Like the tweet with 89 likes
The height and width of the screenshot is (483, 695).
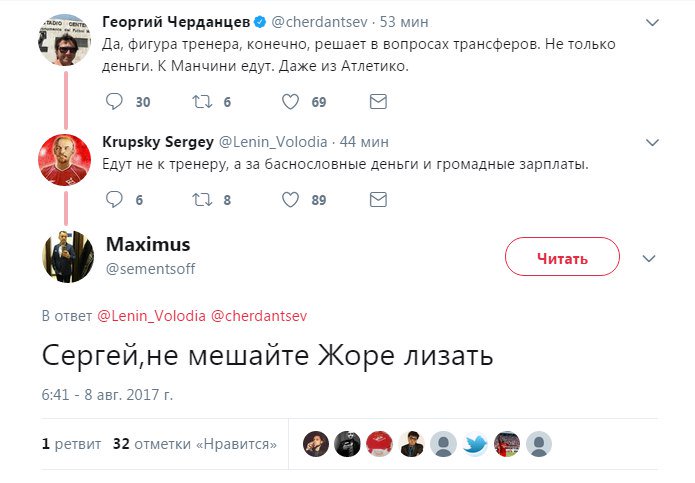pyautogui.click(x=290, y=199)
